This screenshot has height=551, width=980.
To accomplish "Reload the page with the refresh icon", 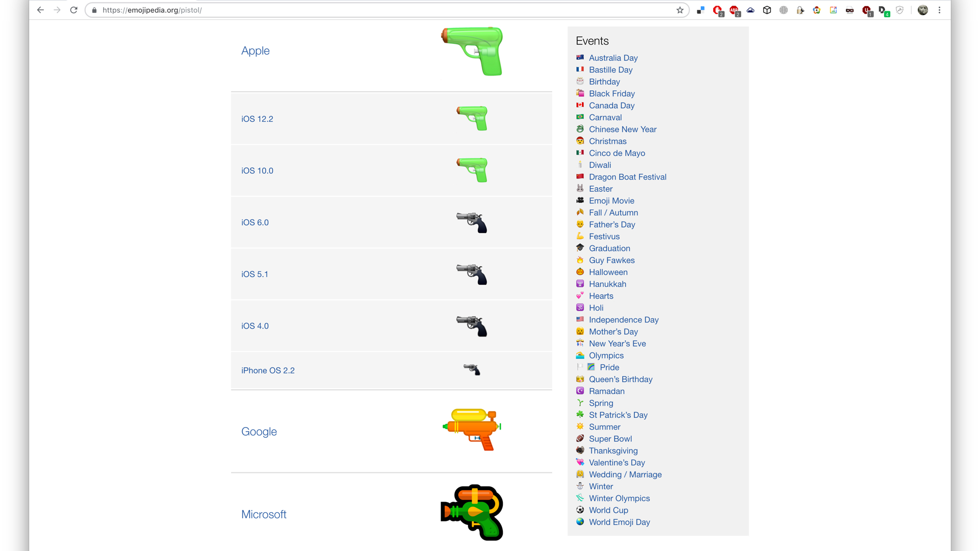I will 73,10.
